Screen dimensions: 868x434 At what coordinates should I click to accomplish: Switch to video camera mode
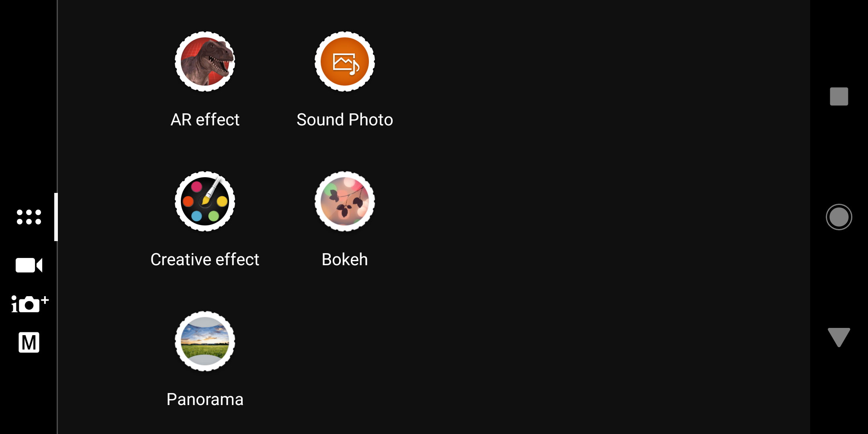click(29, 265)
